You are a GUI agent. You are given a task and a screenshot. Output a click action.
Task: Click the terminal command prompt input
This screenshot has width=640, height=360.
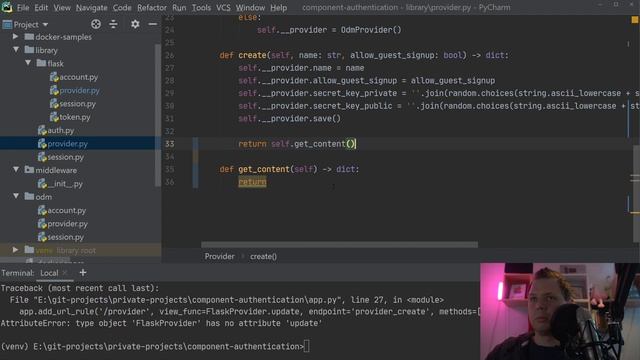tap(307, 347)
